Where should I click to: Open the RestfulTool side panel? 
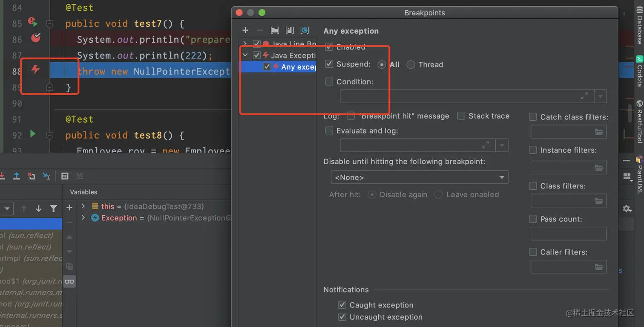tap(639, 122)
